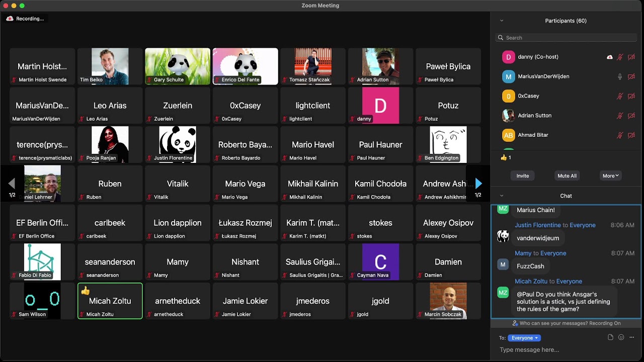Select Cayman Nava's purple C tile
The image size is (644, 362).
tap(380, 261)
